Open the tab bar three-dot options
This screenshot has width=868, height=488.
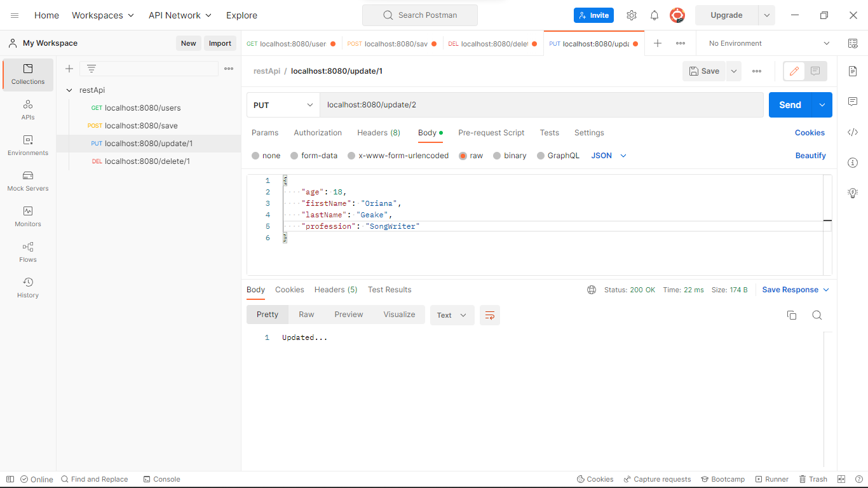click(x=681, y=43)
